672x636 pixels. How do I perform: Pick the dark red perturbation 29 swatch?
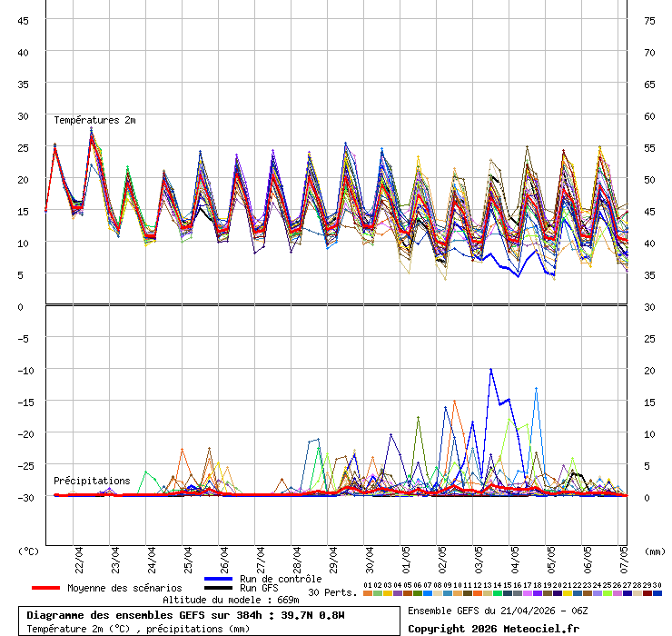tap(647, 592)
